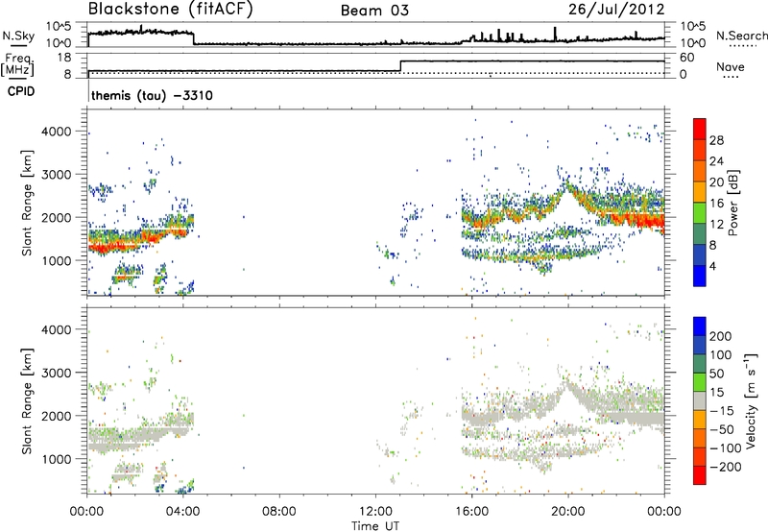The height and width of the screenshot is (532, 768).
Task: Click the "N.Search" legend label
Action: tap(741, 36)
